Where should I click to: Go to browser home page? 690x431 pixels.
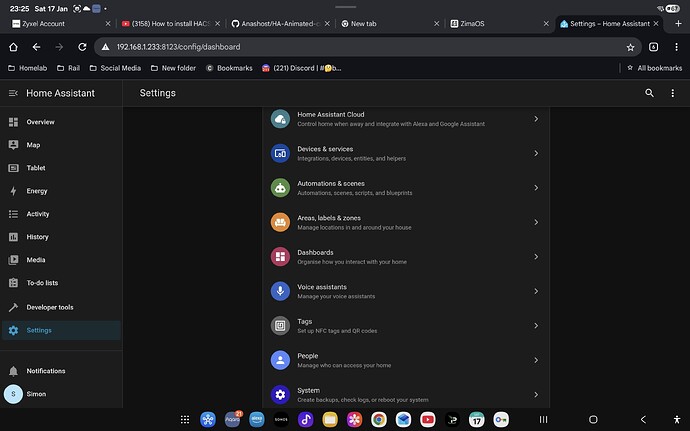tap(13, 47)
